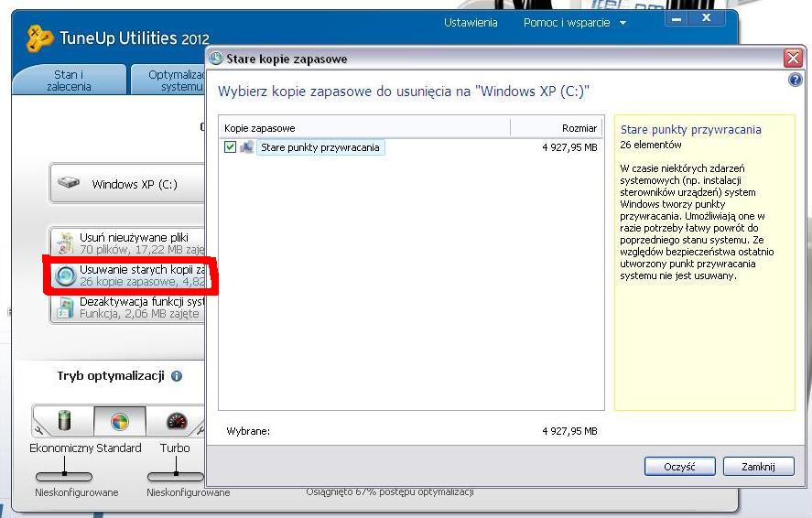The width and height of the screenshot is (812, 518).
Task: Sort by the Rozmiar column header
Action: [557, 128]
